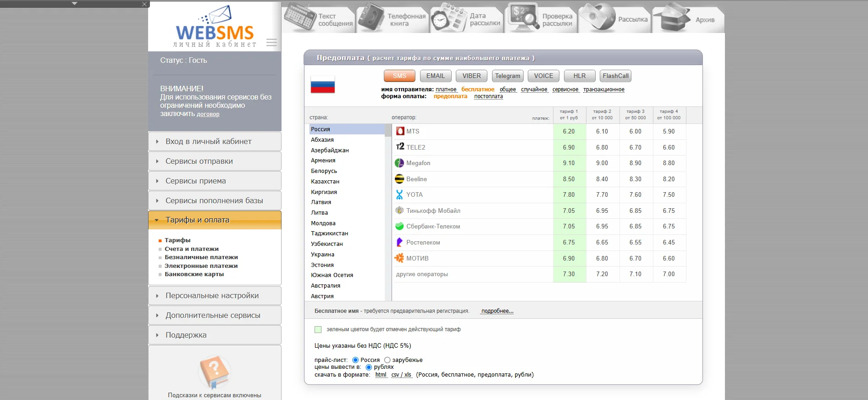Open Счета и платежи submenu item

point(192,249)
